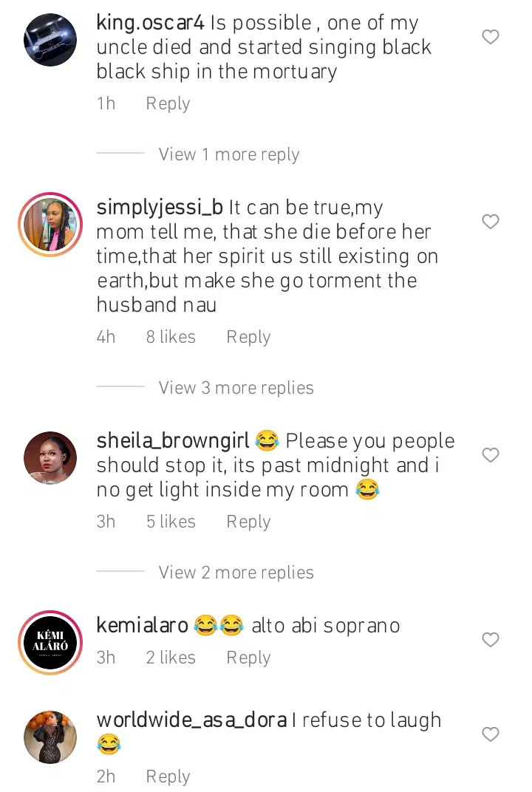This screenshot has height=792, width=532.
Task: Open king.oscar4's profile picture
Action: (x=50, y=41)
